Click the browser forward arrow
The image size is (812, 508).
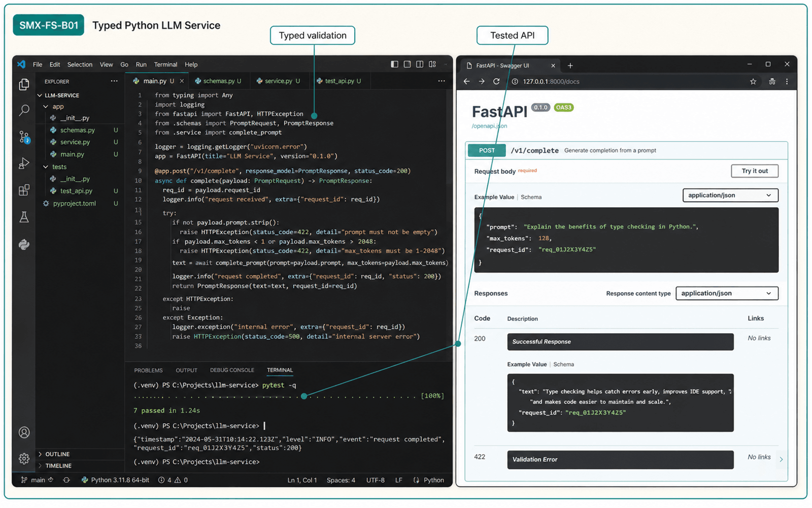click(482, 81)
